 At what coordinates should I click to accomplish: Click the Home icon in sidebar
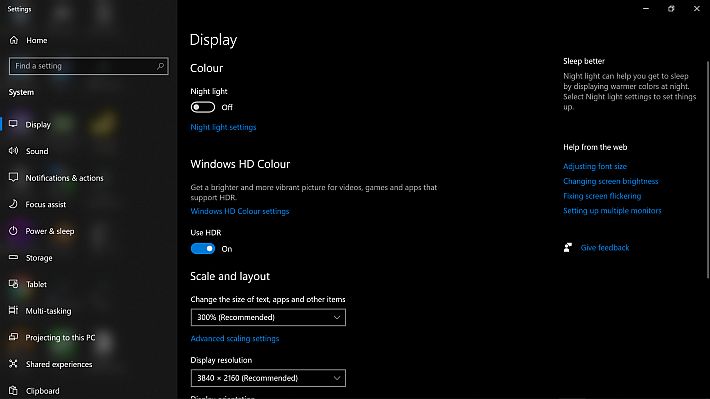14,40
